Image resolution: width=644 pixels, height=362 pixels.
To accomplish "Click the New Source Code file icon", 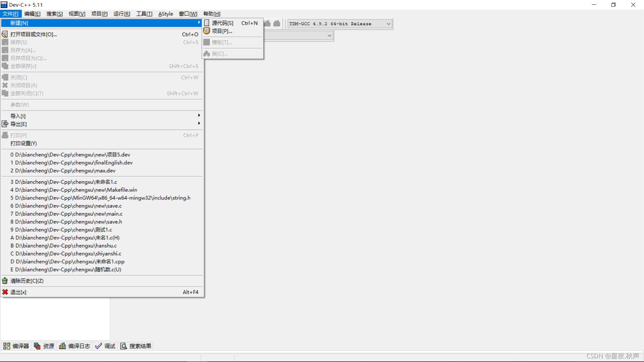I will (x=207, y=23).
